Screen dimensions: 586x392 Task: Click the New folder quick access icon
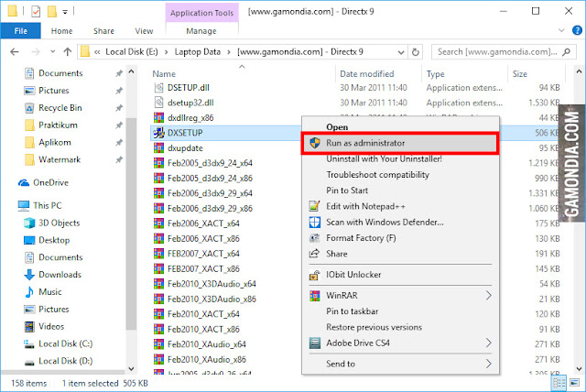click(52, 12)
